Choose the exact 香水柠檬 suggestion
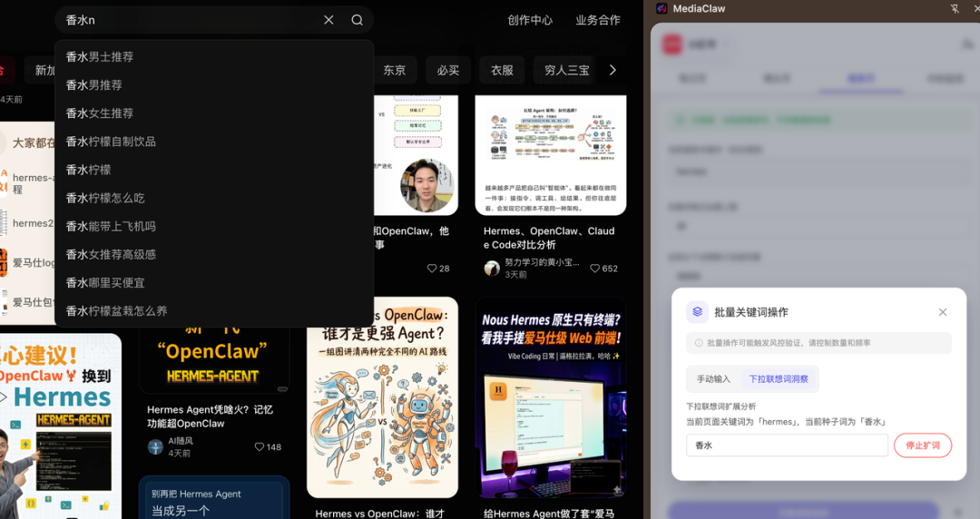The image size is (980, 519). click(214, 170)
